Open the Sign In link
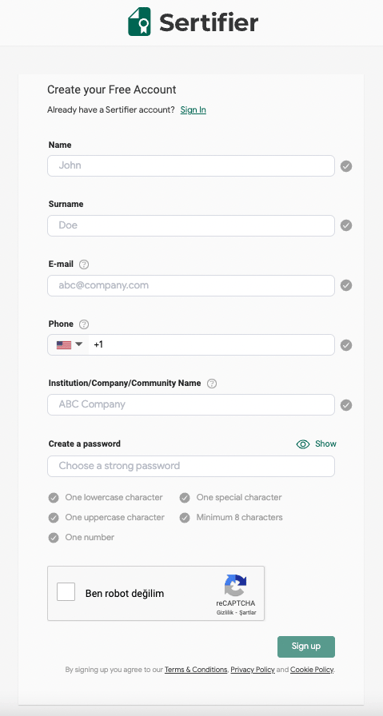The image size is (383, 716). tap(193, 110)
